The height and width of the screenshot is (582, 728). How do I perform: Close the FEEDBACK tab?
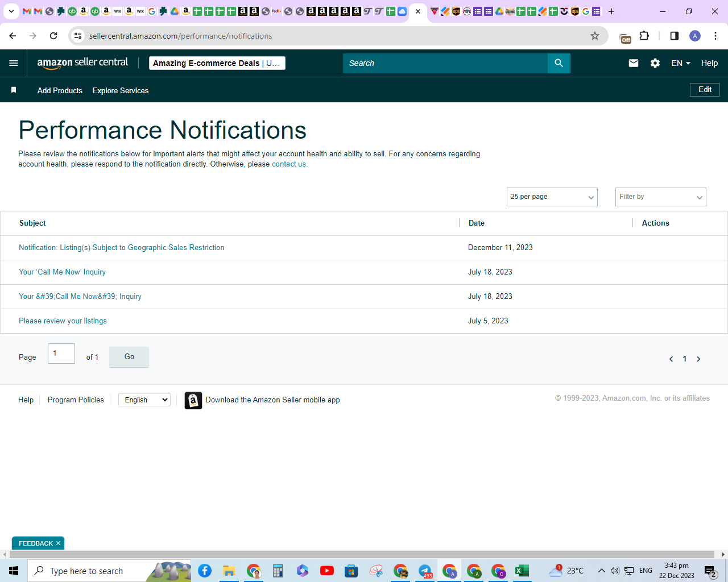pos(58,543)
